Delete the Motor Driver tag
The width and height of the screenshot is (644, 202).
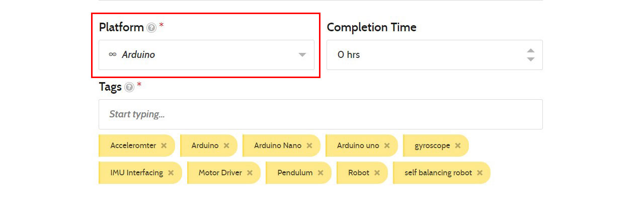(250, 173)
